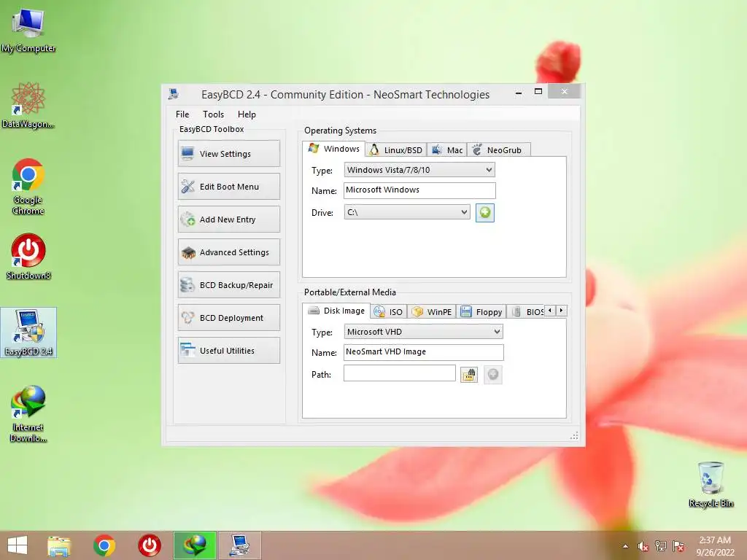Select the Windows operating systems tab
Screen dimensions: 747x560
coord(334,149)
